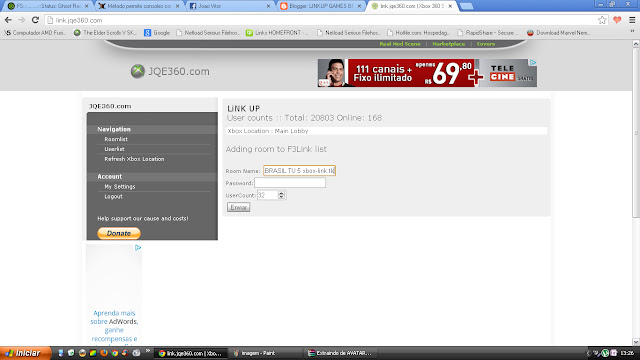Image resolution: width=640 pixels, height=360 pixels.
Task: Switch to the Método permite consoles tab
Action: [139, 6]
